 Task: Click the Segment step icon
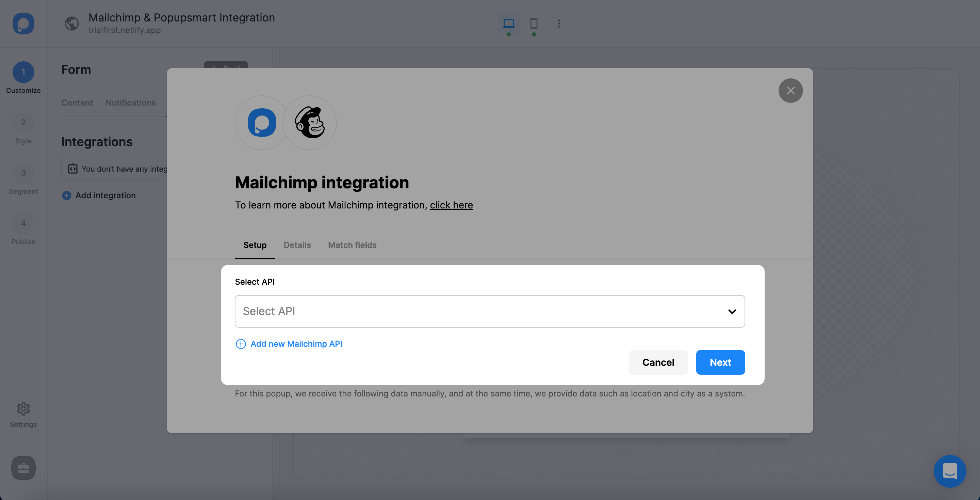pos(23,173)
